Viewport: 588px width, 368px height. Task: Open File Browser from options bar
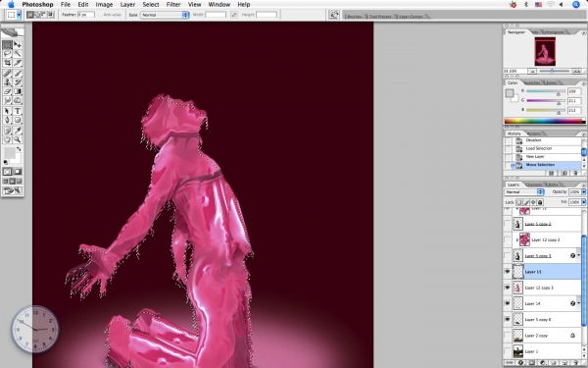click(334, 15)
